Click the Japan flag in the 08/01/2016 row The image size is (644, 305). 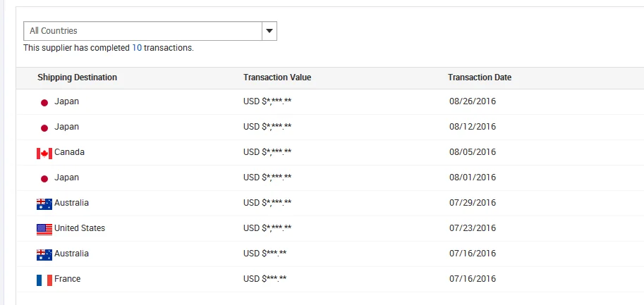coord(44,178)
